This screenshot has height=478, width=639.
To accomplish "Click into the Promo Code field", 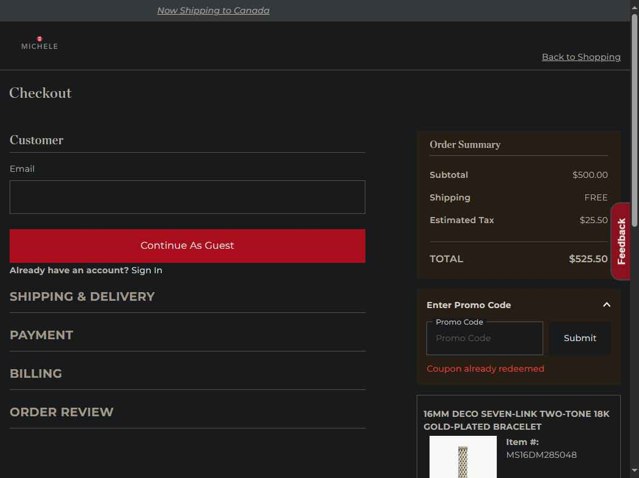I will [x=485, y=338].
